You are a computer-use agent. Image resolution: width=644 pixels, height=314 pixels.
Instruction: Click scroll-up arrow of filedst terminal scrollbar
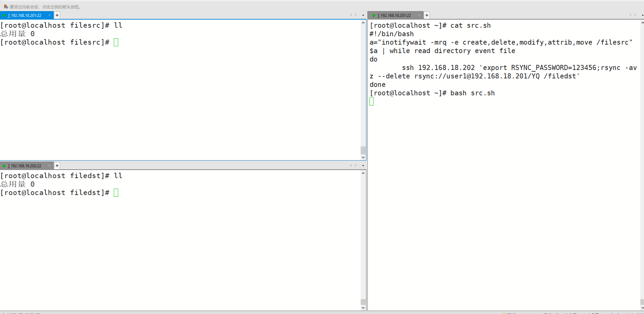363,173
